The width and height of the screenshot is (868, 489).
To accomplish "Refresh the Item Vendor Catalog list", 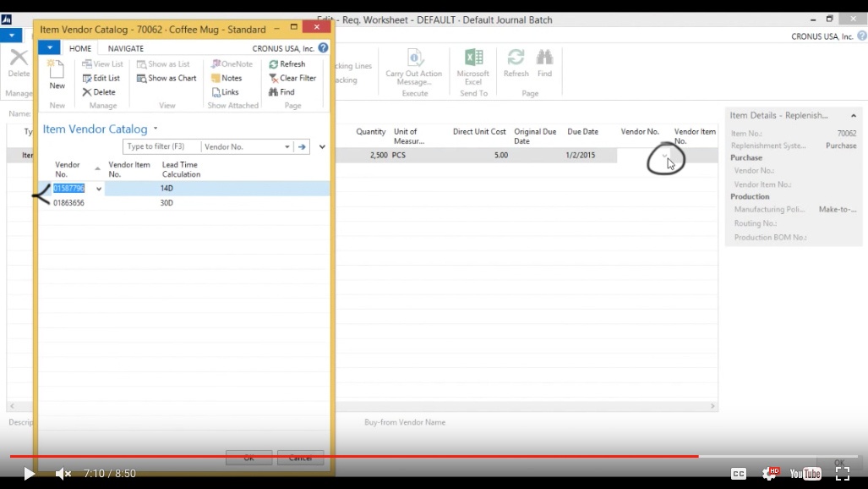I will point(287,63).
